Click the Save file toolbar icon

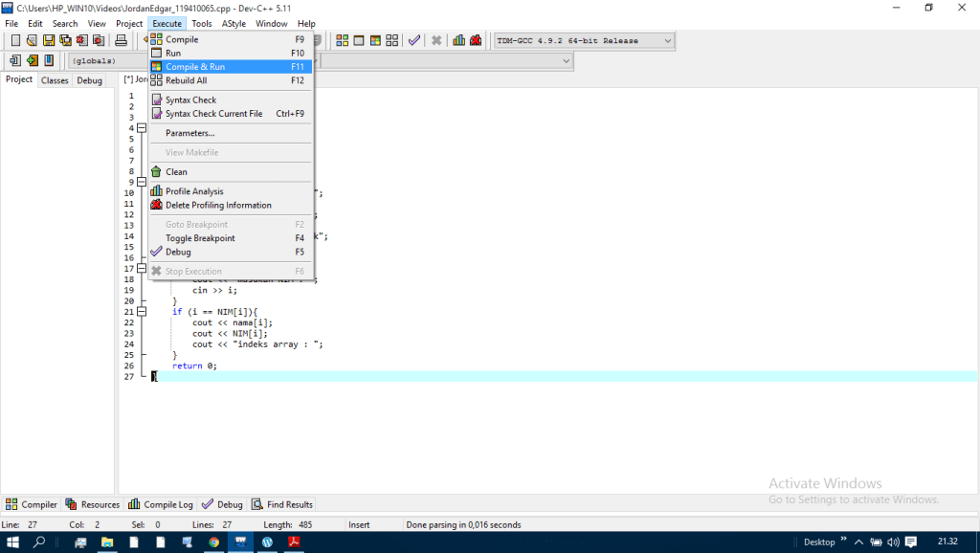point(49,41)
